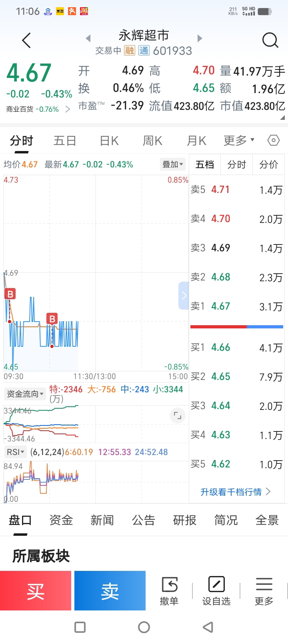The image size is (288, 644).
Task: Open 新闻 news tab
Action: pyautogui.click(x=102, y=520)
